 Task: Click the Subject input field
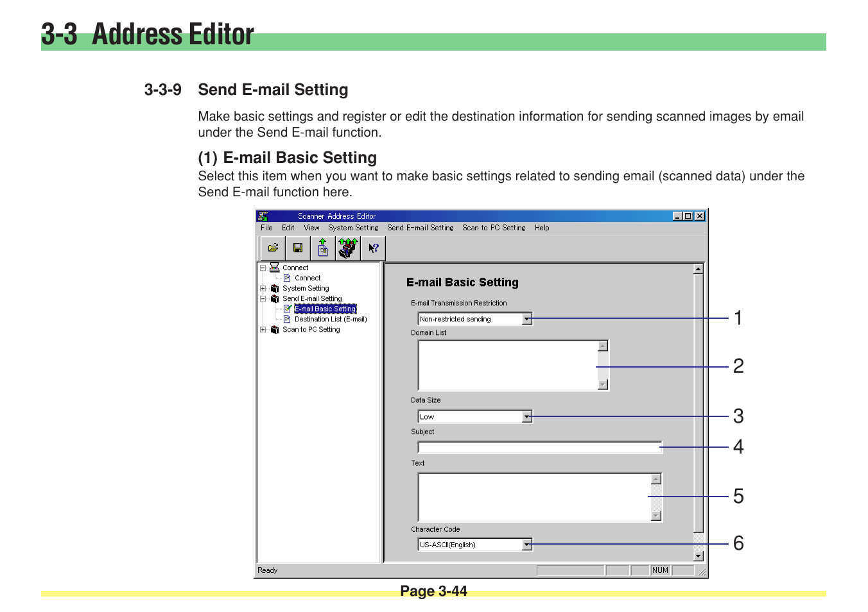point(540,447)
